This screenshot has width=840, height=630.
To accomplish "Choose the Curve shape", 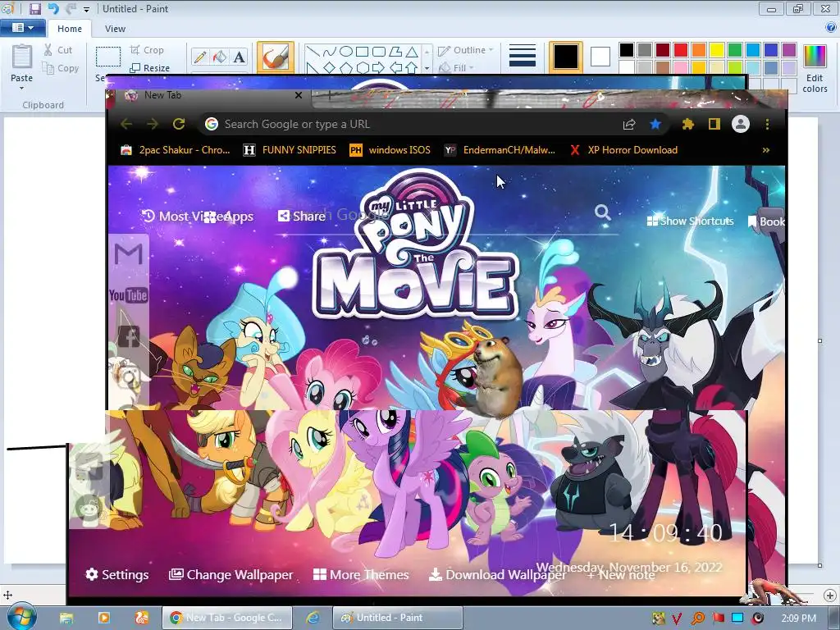I will point(330,52).
